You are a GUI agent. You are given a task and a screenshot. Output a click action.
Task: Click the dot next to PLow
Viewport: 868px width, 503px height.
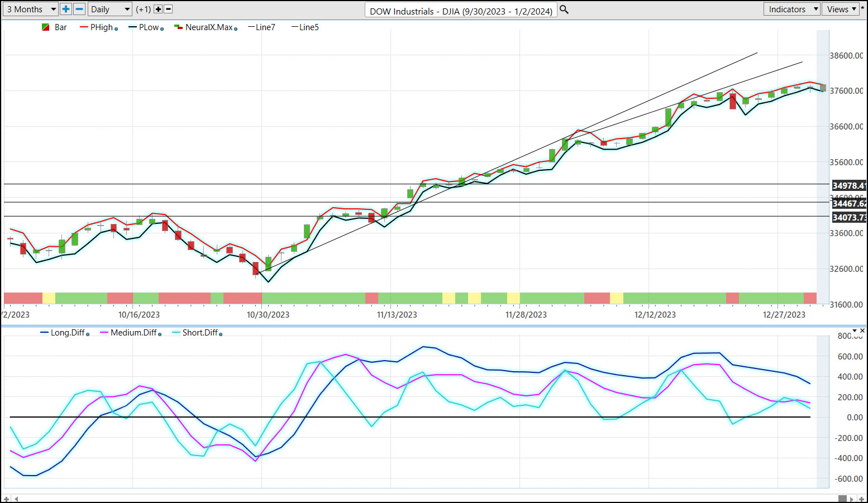coord(162,29)
